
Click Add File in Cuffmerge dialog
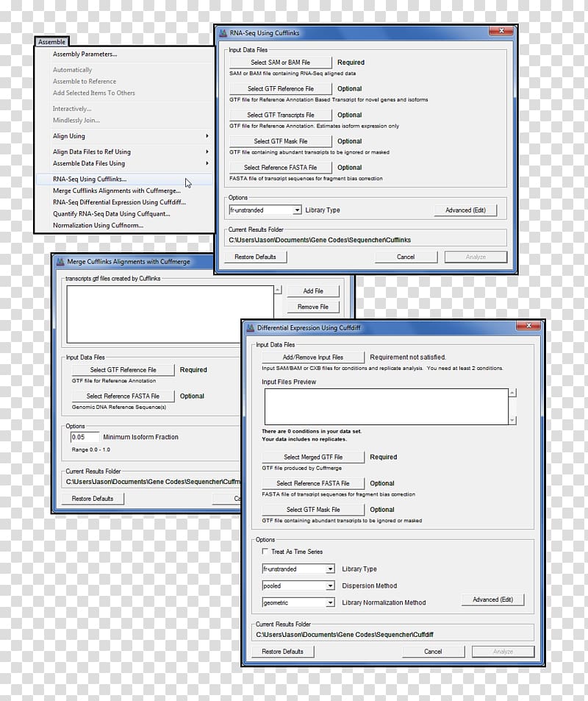coord(313,291)
